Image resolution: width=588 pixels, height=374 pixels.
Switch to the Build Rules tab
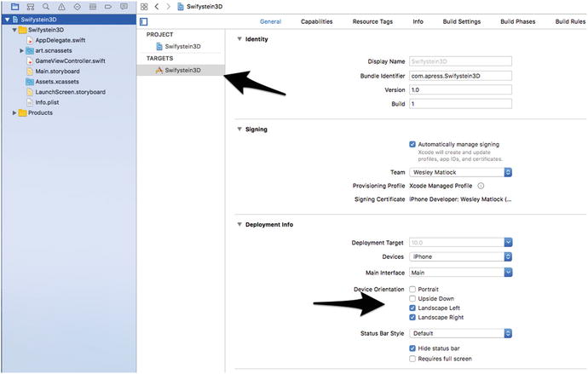pos(570,22)
